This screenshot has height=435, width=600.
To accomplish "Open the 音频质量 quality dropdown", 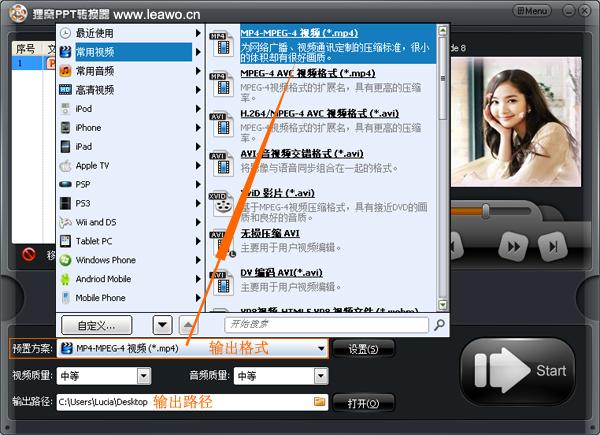I will click(320, 376).
